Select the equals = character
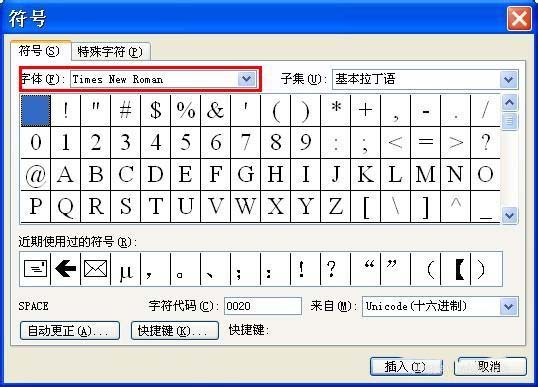 pyautogui.click(x=426, y=142)
